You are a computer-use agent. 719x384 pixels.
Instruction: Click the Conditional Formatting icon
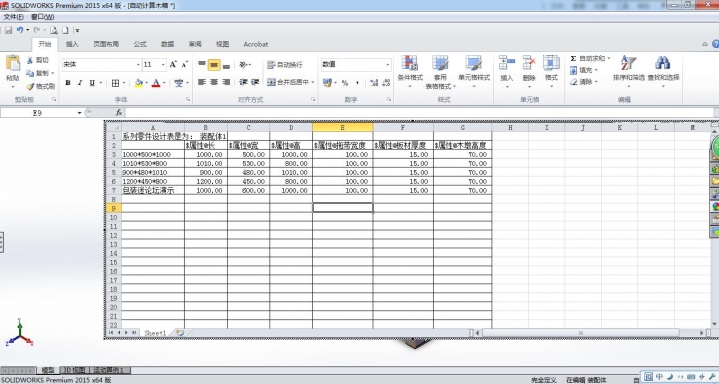tap(409, 63)
